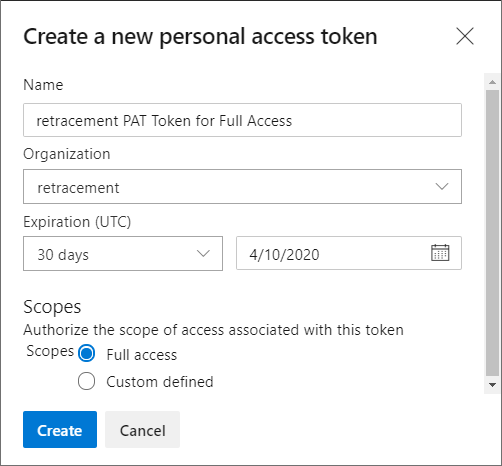Screen dimensions: 502x466
Task: Focus the token Name input field
Action: (242, 120)
